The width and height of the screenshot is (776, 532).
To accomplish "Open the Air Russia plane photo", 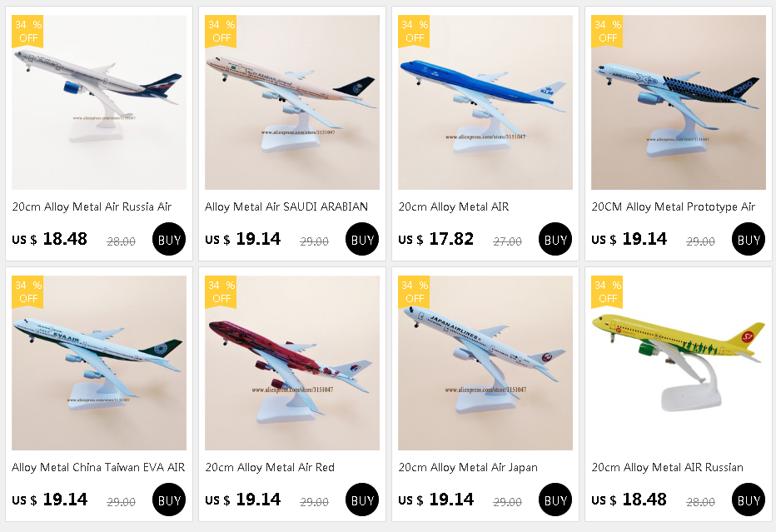I will (x=99, y=102).
